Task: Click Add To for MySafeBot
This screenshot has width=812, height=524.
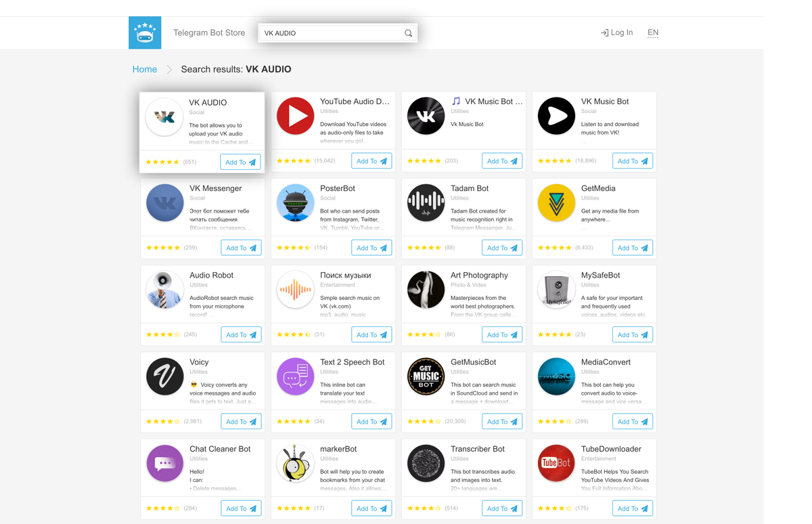Action: pyautogui.click(x=633, y=334)
